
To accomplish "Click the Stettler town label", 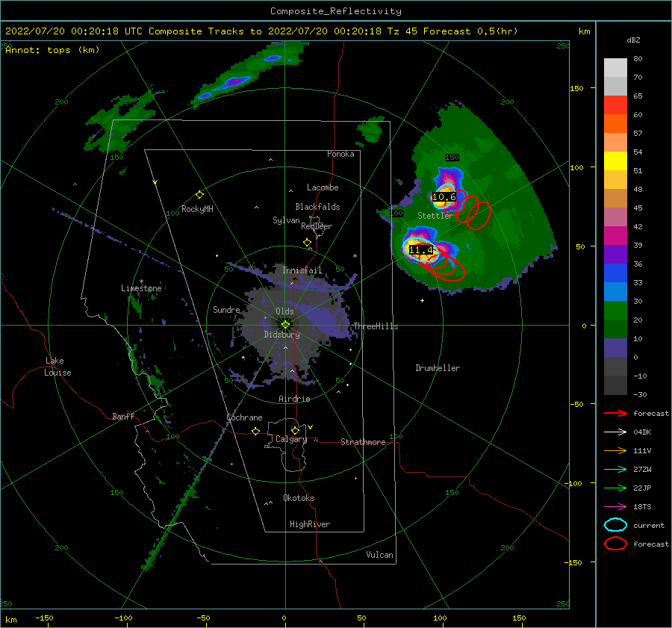I will (x=435, y=216).
